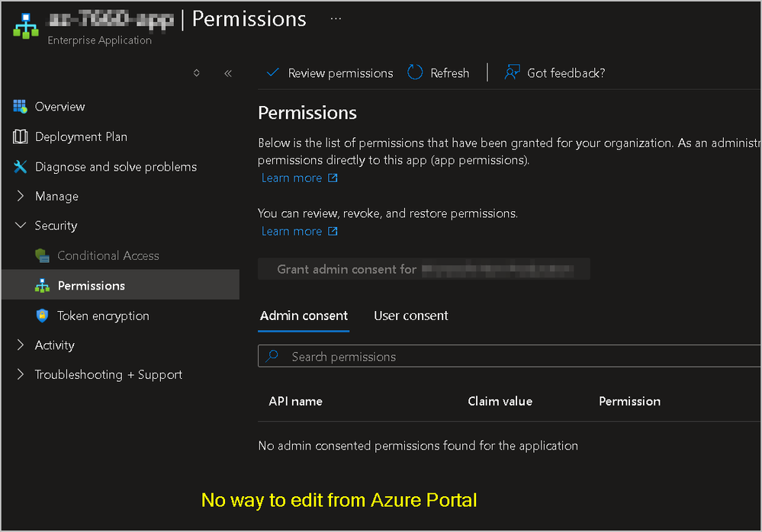Collapse the sidebar with double-chevron

pos(227,73)
